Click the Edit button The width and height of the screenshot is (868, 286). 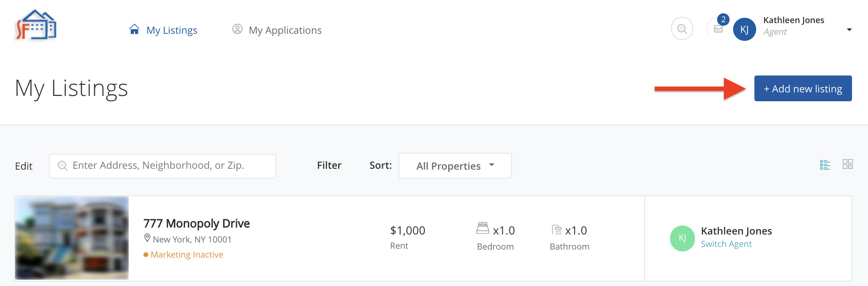coord(24,166)
